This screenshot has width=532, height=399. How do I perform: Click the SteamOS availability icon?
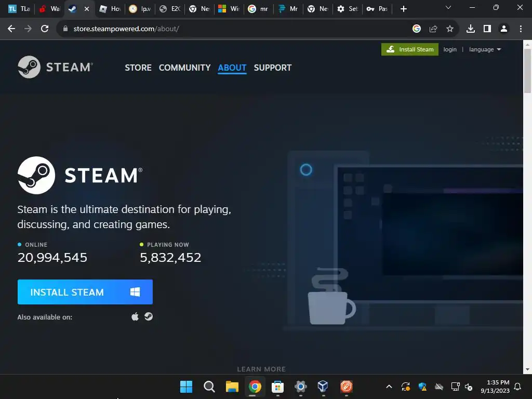(149, 316)
